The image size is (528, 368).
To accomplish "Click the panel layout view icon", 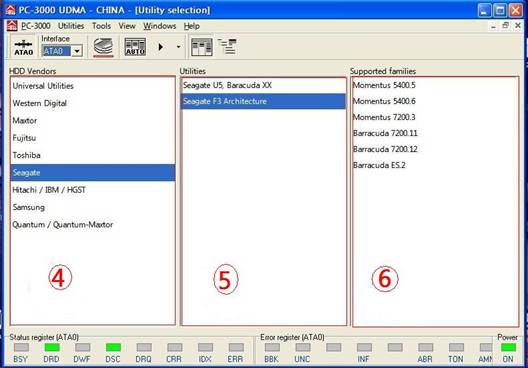I will 202,47.
